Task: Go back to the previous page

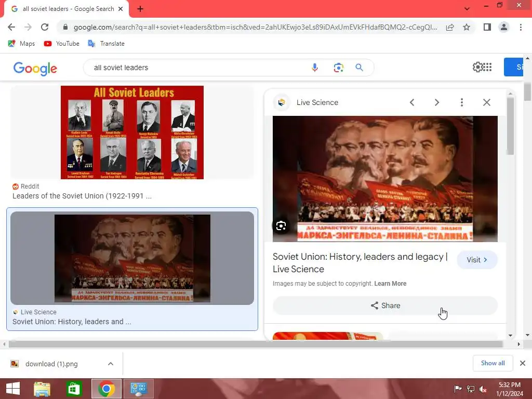Action: pyautogui.click(x=11, y=27)
